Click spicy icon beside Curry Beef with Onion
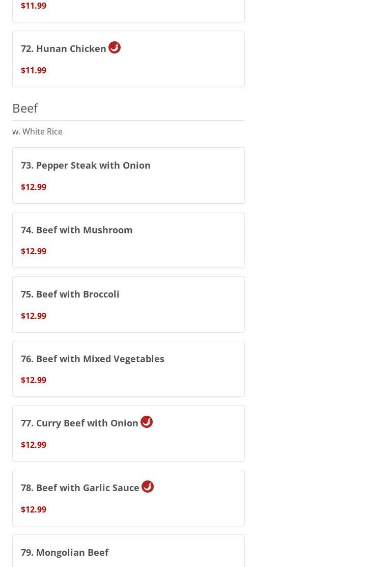 [x=147, y=422]
